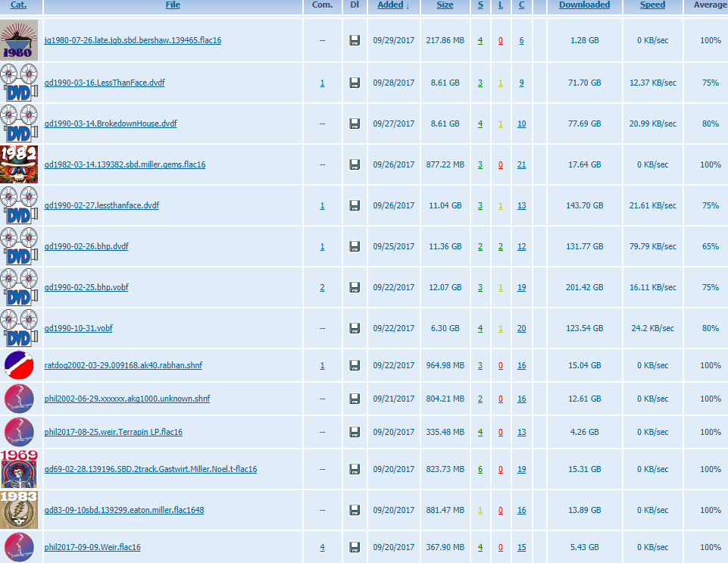Click download icon for gd1990-03-16.LessThanFace.dvdf
The width and height of the screenshot is (728, 563).
tap(355, 83)
